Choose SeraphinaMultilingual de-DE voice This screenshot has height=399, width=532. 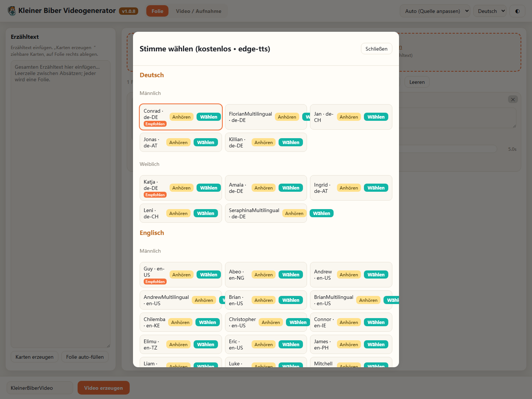pyautogui.click(x=321, y=214)
